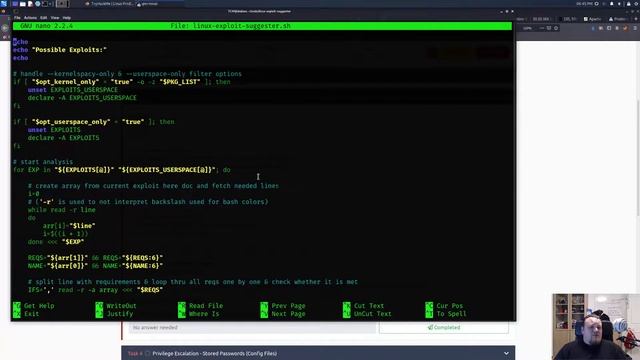The height and width of the screenshot is (360, 640).
Task: Click the Next Page shortcut label
Action: [288, 314]
